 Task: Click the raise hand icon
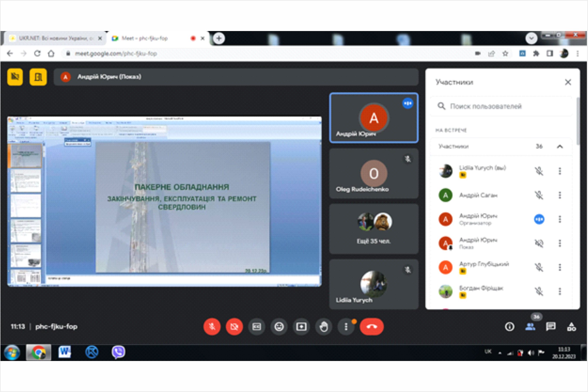click(x=324, y=327)
